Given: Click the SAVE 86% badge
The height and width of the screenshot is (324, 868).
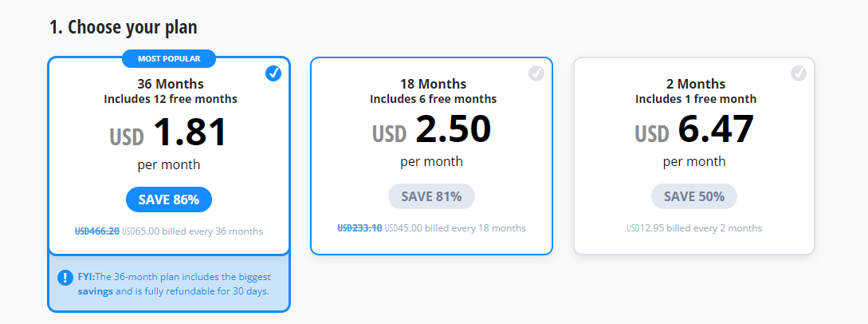Looking at the screenshot, I should pos(169,200).
